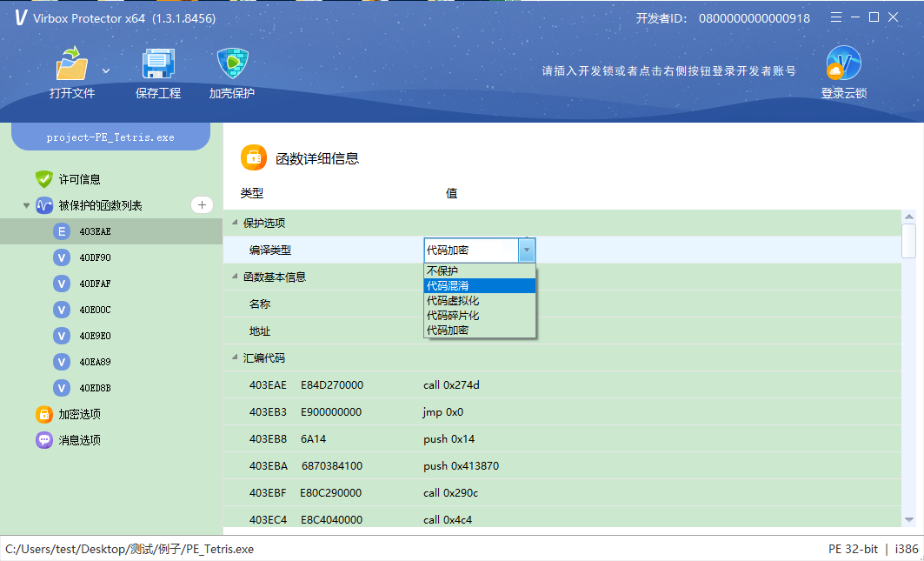This screenshot has height=561, width=924.
Task: Click the 许可信息 label
Action: coord(80,179)
